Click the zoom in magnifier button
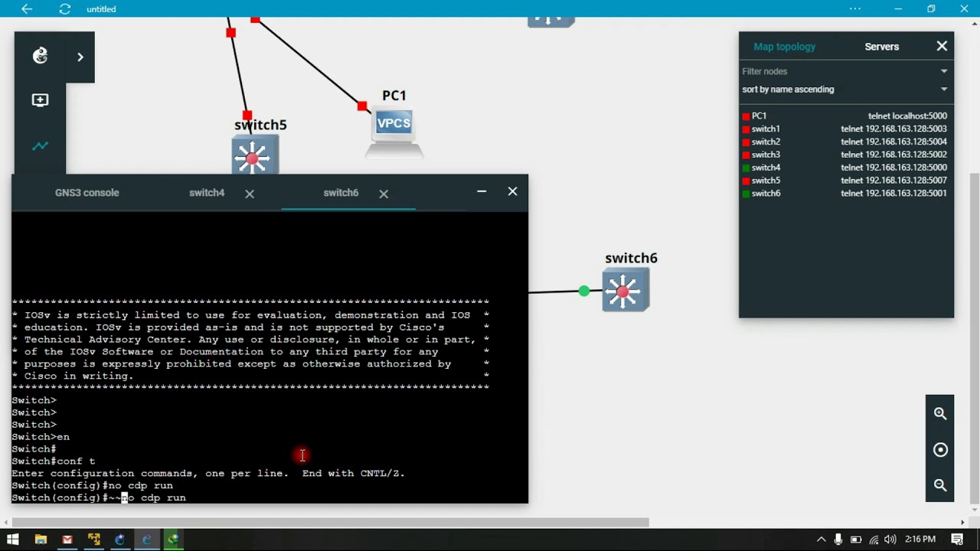The width and height of the screenshot is (980, 551). point(940,414)
